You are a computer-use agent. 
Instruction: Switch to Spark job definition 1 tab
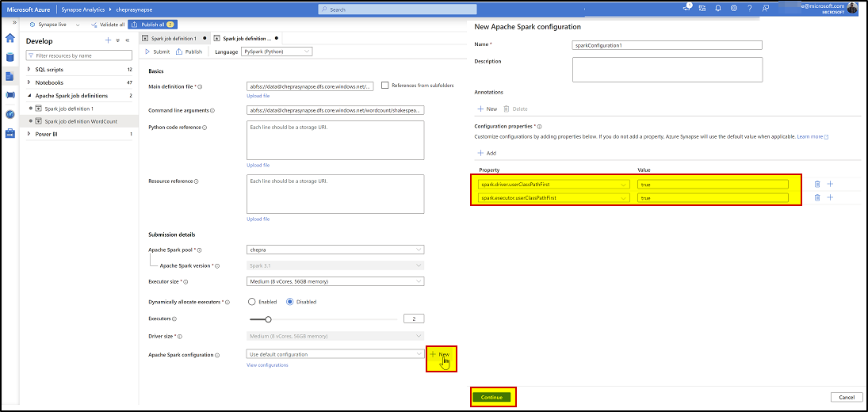pos(174,39)
